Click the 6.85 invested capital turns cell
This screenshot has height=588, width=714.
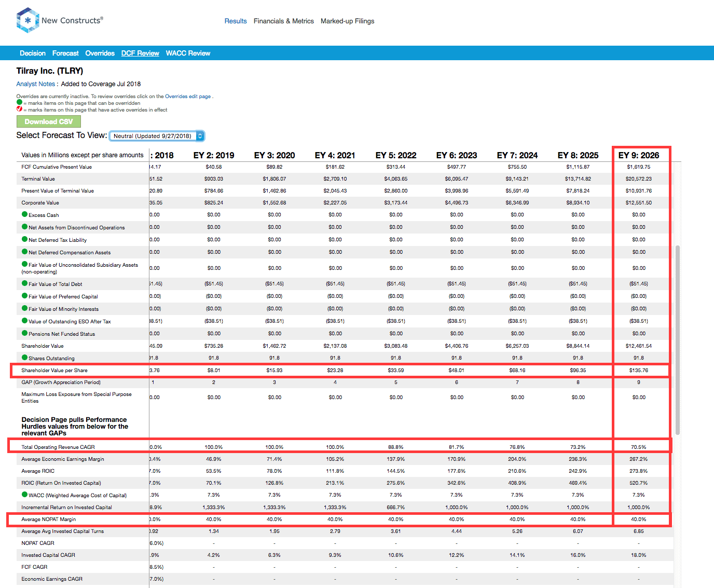coord(639,531)
